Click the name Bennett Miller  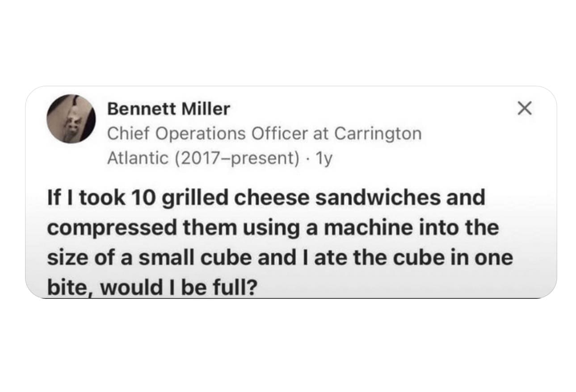click(x=169, y=109)
